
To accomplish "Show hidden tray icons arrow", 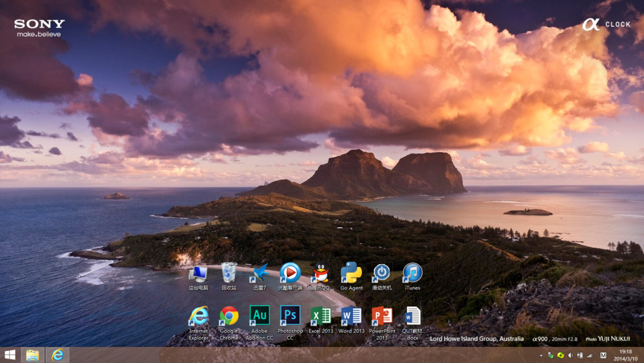I will (541, 356).
